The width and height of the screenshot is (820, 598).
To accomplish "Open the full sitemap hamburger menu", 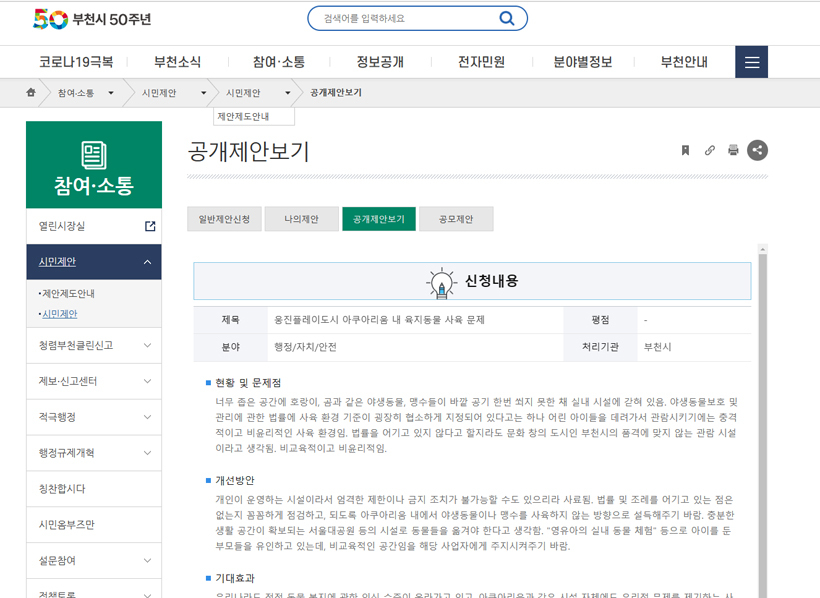I will point(751,62).
